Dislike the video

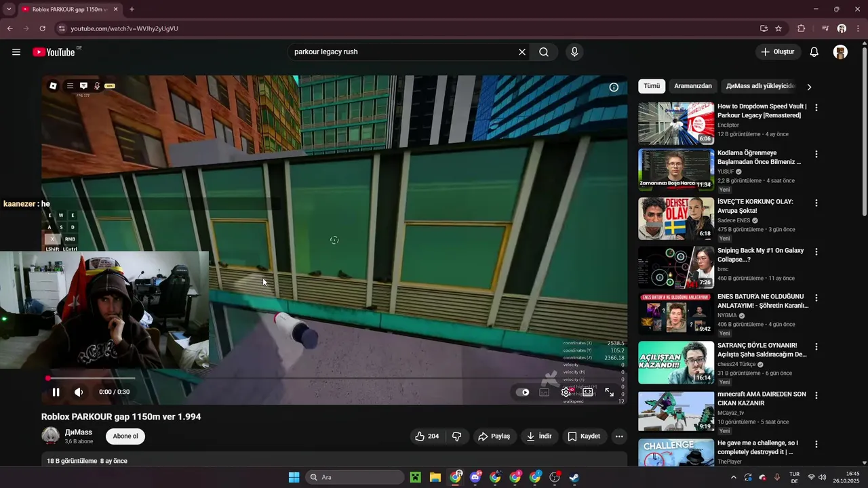click(x=457, y=436)
